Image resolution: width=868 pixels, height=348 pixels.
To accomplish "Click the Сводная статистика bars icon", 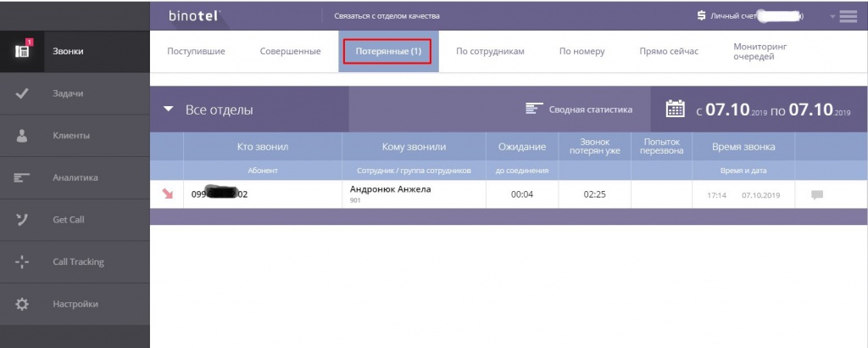I will tap(534, 109).
